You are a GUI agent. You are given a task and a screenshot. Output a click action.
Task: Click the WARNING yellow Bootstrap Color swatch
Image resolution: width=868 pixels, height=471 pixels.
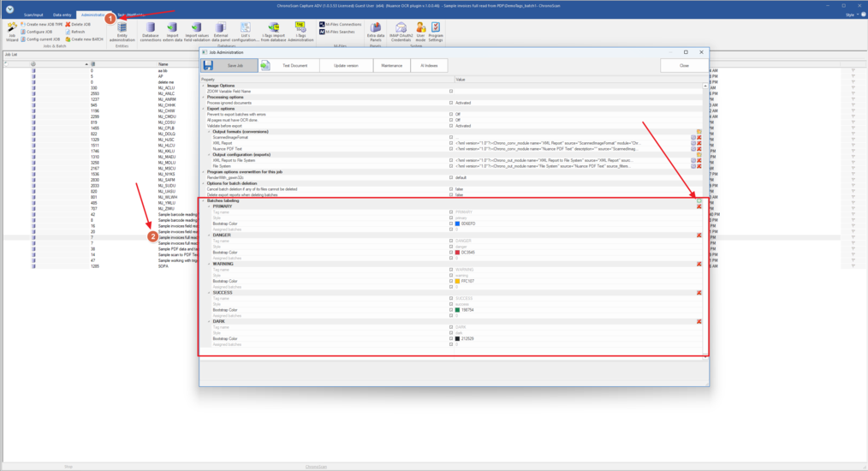[x=457, y=281]
